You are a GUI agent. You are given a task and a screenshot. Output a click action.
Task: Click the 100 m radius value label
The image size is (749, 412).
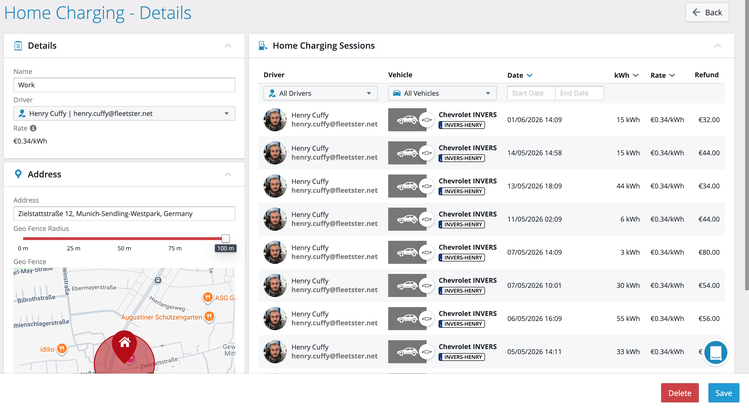coord(225,248)
